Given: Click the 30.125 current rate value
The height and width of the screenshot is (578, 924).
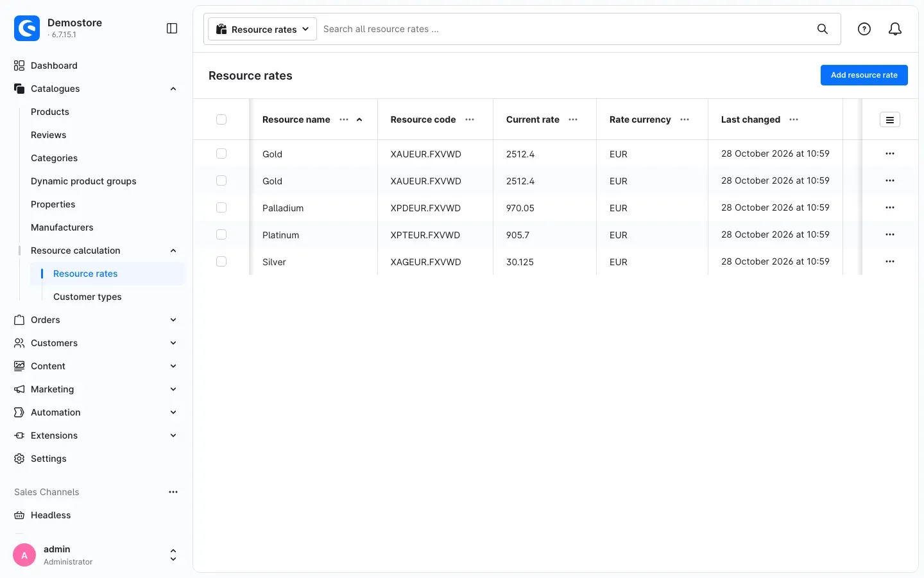Looking at the screenshot, I should (520, 262).
